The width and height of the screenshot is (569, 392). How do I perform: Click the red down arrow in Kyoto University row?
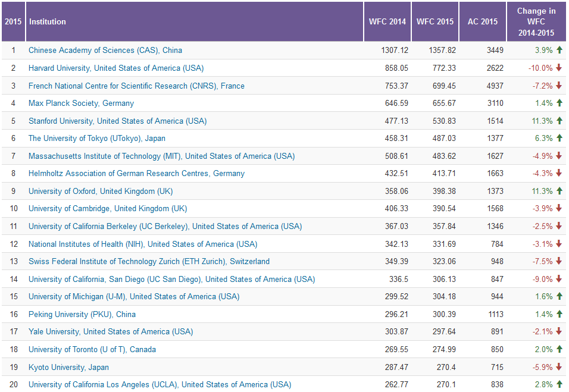(559, 367)
